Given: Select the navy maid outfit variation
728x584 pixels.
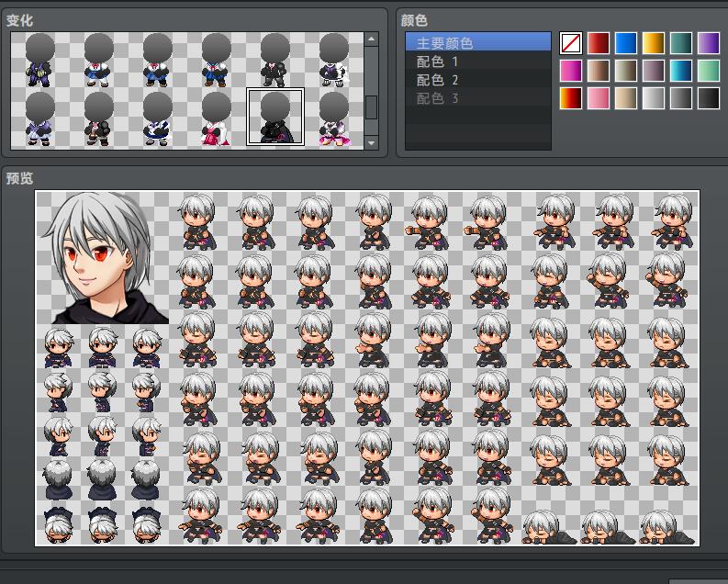Looking at the screenshot, I should pos(157,118).
